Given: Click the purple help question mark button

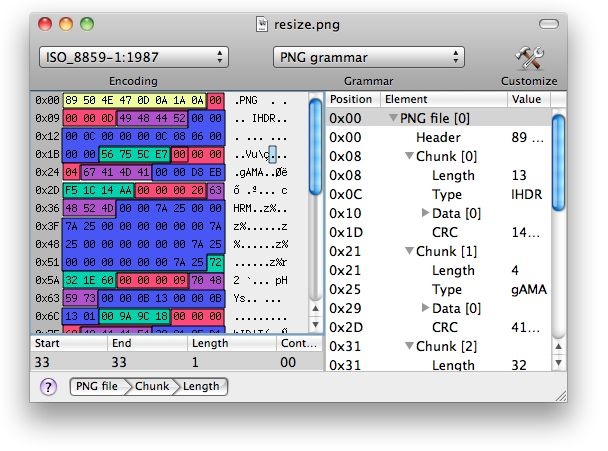Looking at the screenshot, I should click(48, 387).
